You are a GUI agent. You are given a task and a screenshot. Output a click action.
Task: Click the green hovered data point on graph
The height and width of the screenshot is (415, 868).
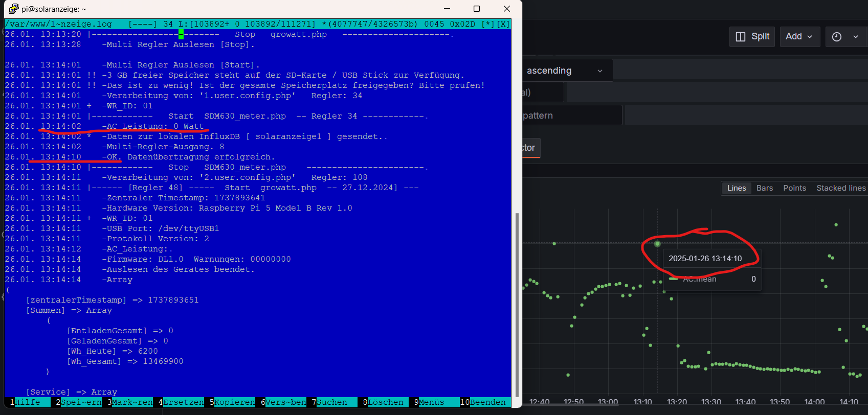coord(657,244)
